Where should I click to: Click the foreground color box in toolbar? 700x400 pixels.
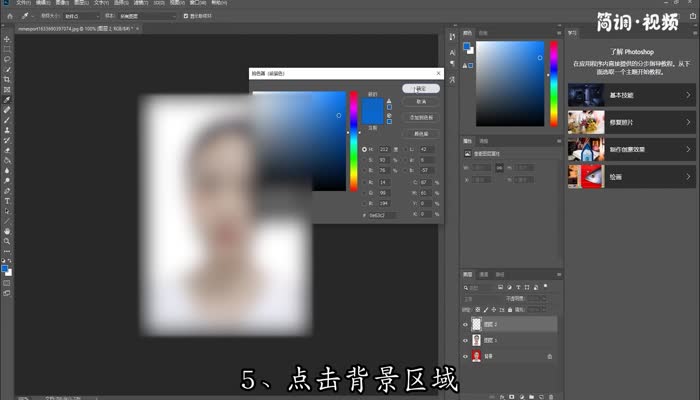tap(5, 267)
